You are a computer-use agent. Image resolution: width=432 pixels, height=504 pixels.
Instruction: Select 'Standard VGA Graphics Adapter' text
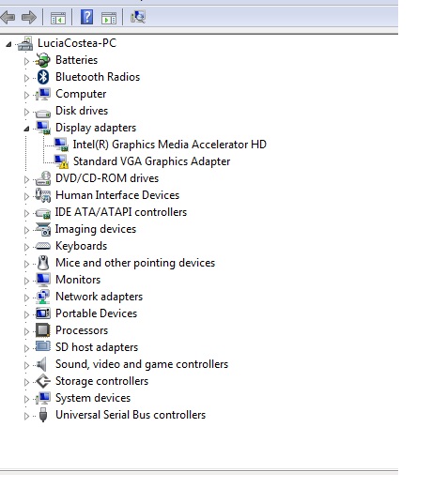pos(151,161)
